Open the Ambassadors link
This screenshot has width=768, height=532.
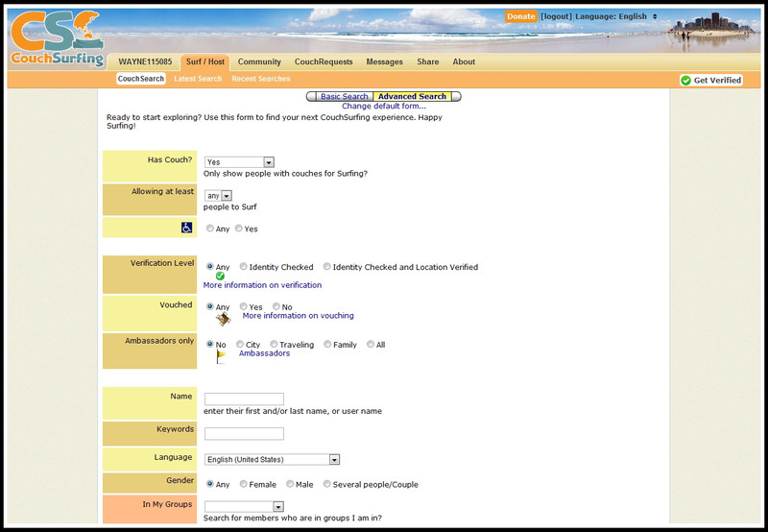coord(265,353)
